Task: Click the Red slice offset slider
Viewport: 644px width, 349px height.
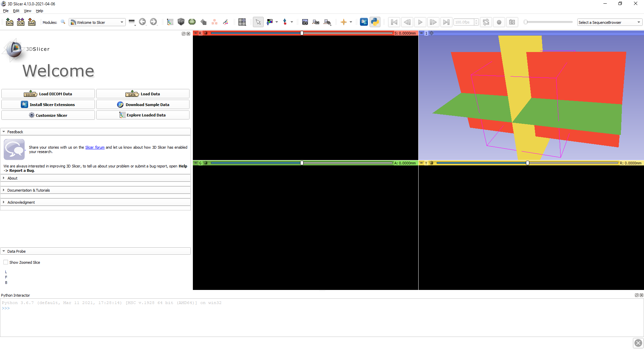Action: (302, 33)
